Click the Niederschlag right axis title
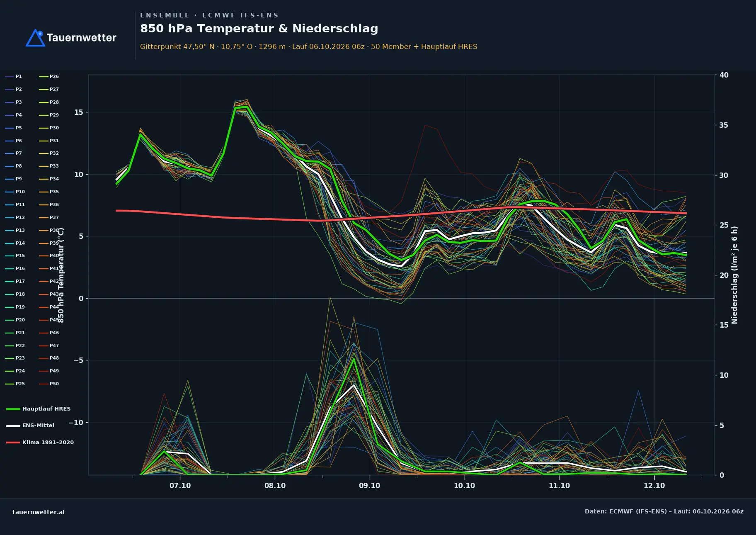The height and width of the screenshot is (535, 756). click(734, 275)
